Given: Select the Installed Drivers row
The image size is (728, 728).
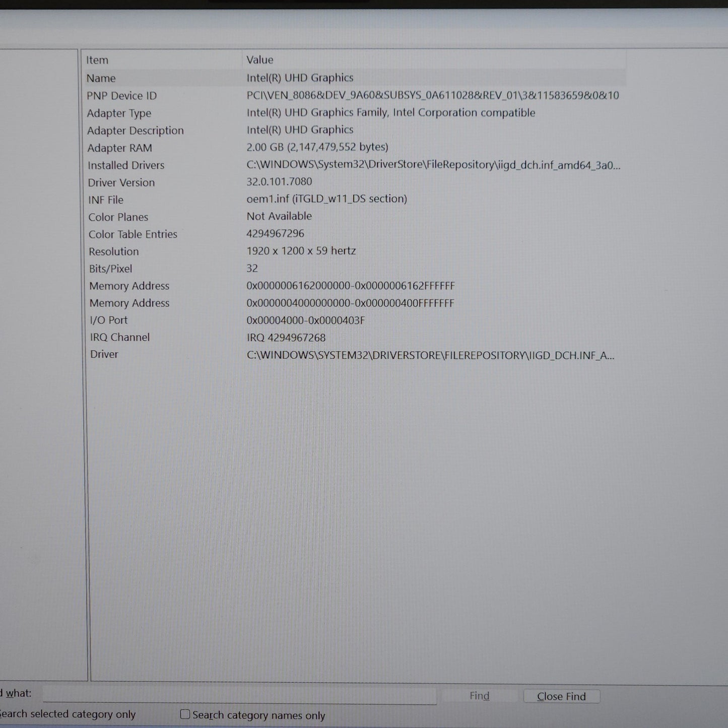Looking at the screenshot, I should tap(126, 165).
